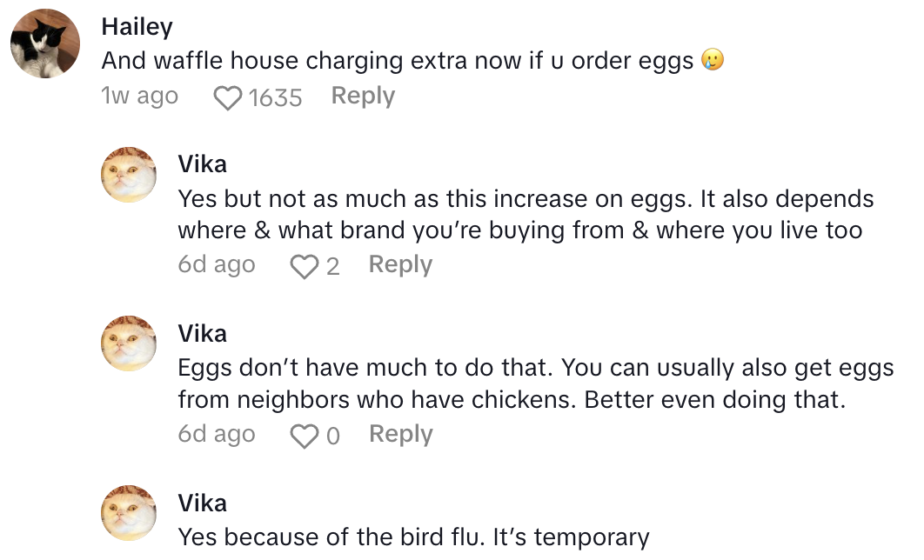Like Vika's comment about neighbors' chickens
Image resolution: width=924 pixels, height=560 pixels.
point(304,435)
